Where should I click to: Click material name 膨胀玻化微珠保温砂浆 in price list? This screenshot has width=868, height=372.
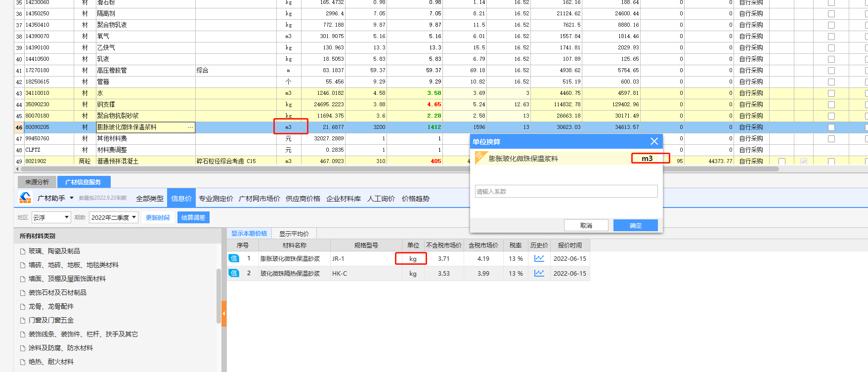[x=290, y=258]
